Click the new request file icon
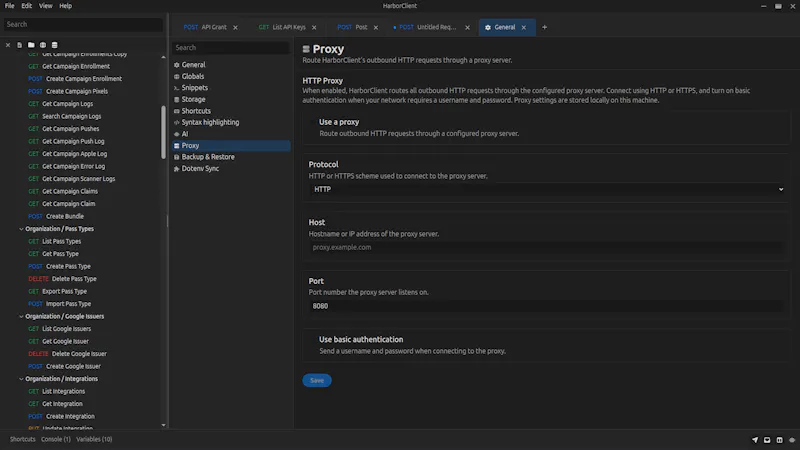 click(x=19, y=45)
